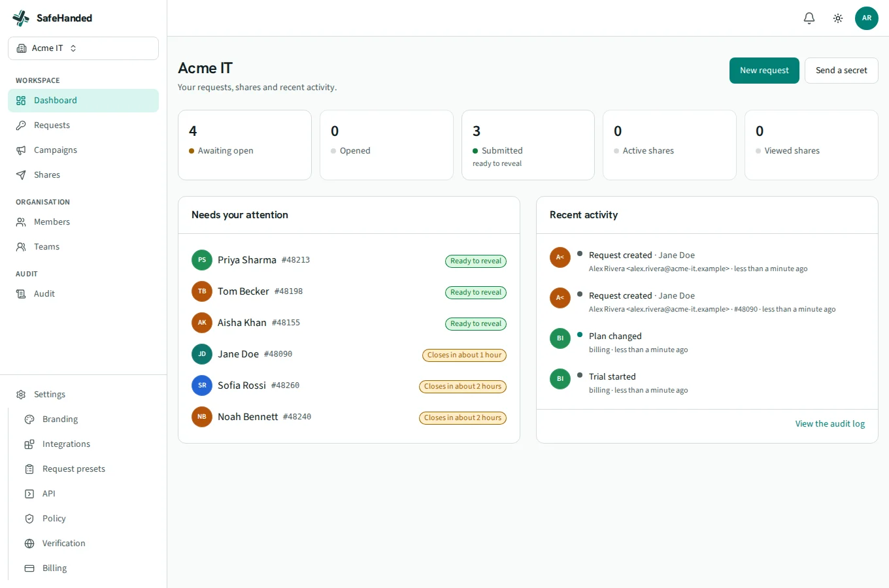Click Tom Becker's Ready to reveal badge
Image resolution: width=889 pixels, height=588 pixels.
tap(476, 293)
